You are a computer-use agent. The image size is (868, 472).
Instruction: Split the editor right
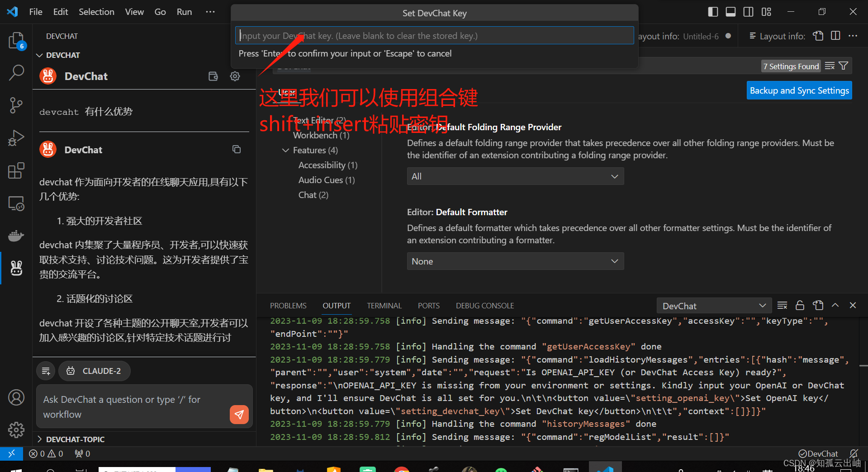coord(835,36)
